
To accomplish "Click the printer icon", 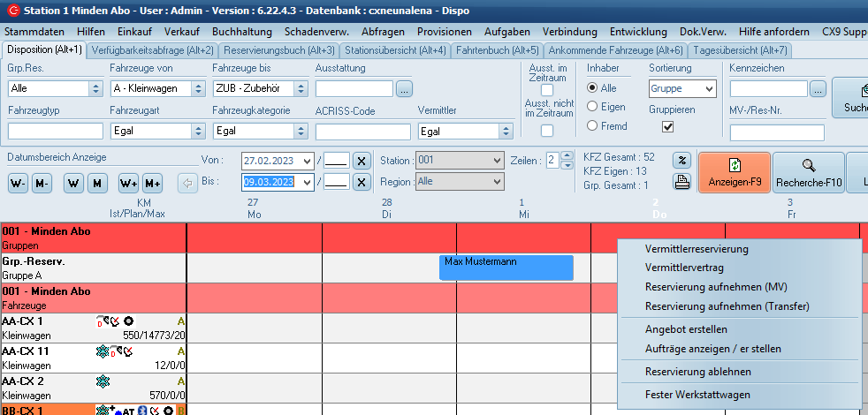I will (x=681, y=183).
